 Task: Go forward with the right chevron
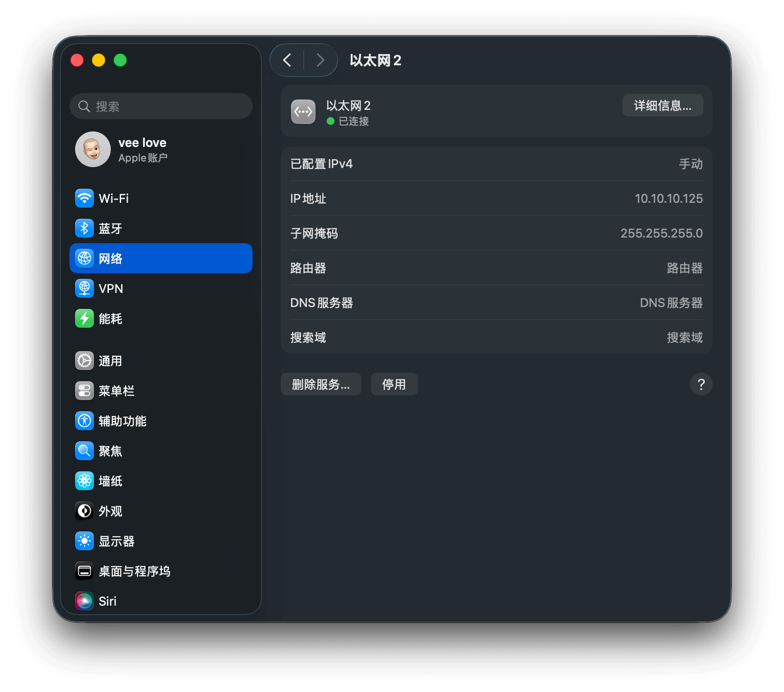coord(321,60)
